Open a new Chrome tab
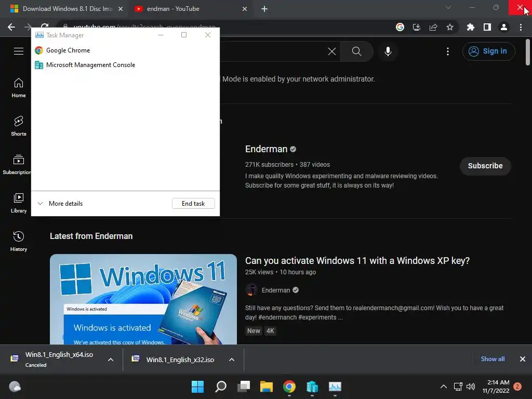 click(x=264, y=9)
